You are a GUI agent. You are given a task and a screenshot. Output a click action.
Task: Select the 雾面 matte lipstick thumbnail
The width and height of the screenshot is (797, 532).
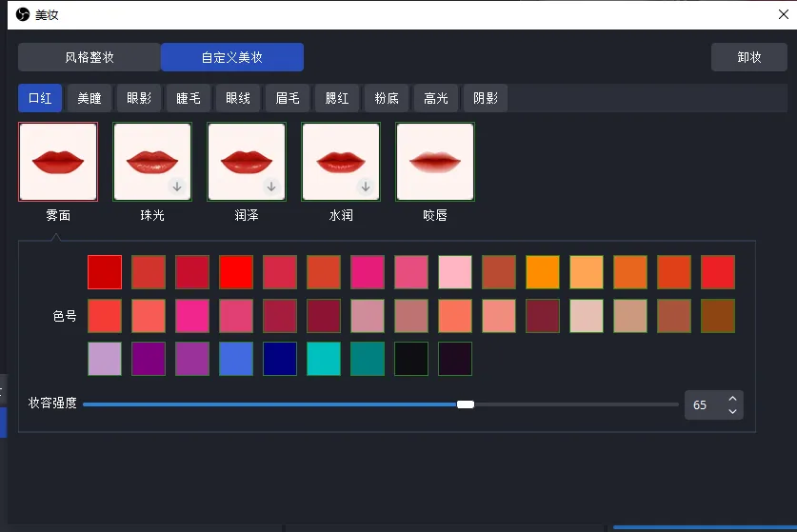coord(58,162)
